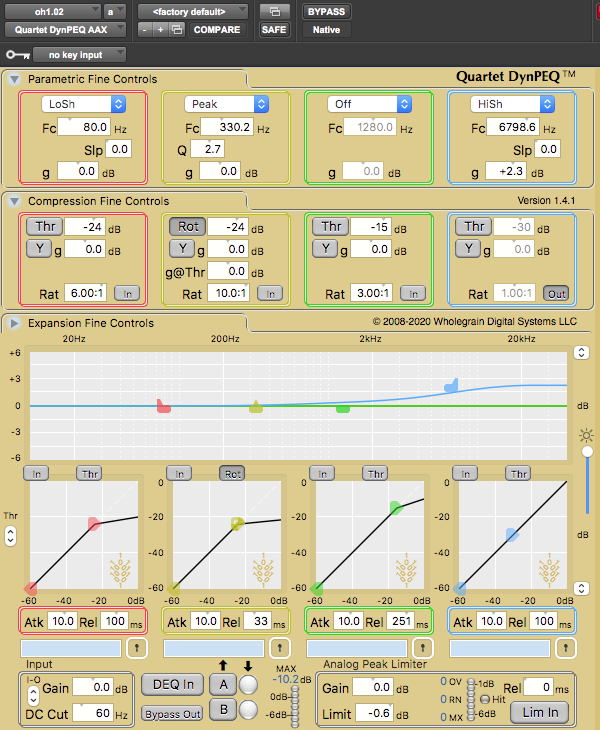The image size is (600, 730).
Task: Click the BYPASS button
Action: point(326,12)
